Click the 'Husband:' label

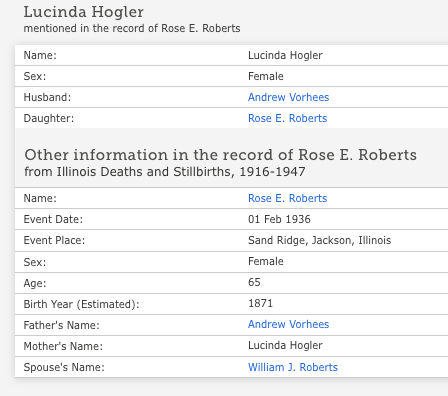47,97
